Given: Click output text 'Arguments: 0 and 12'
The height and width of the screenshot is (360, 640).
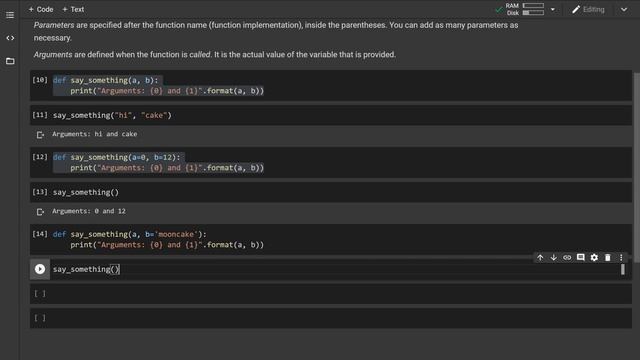Looking at the screenshot, I should point(89,211).
